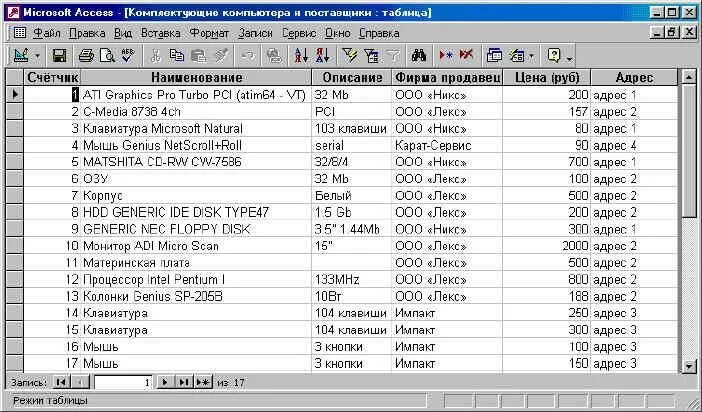
Task: Switch to design view with the View icon
Action: (21, 56)
